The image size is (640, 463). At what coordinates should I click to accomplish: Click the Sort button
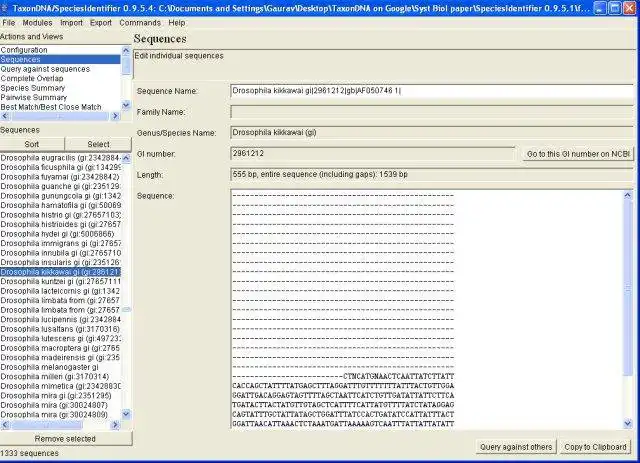click(x=32, y=144)
